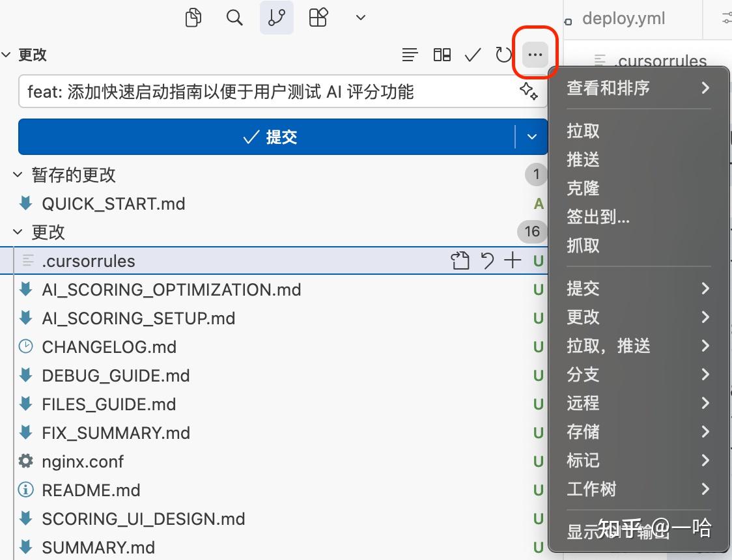Click the open diff editor icon in Changes header
Screen dimensions: 732x560
coord(442,55)
